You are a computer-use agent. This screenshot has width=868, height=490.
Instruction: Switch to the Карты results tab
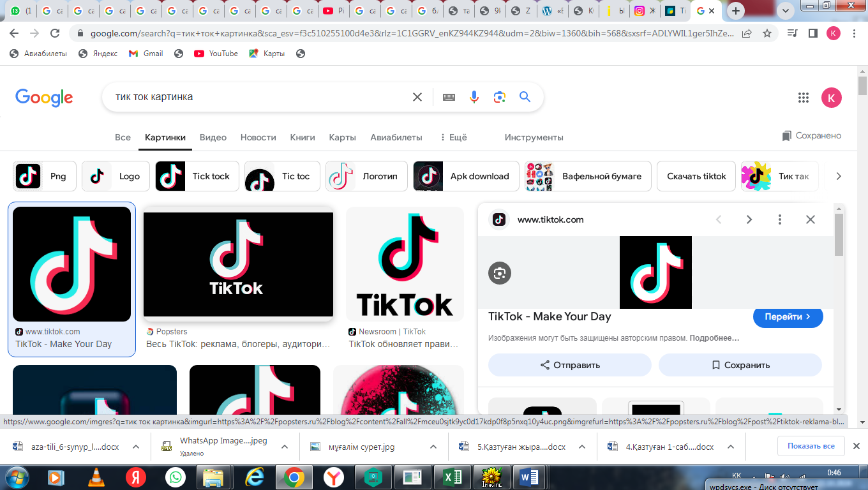point(343,137)
